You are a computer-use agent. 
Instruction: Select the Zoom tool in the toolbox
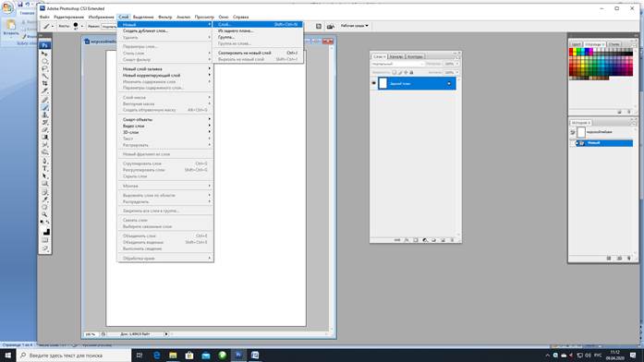pos(44,214)
